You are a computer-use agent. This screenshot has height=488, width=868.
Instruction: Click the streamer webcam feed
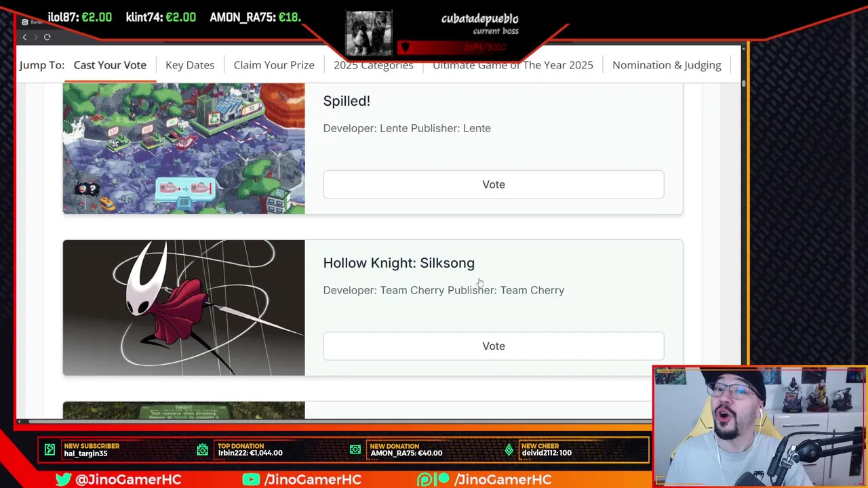click(759, 426)
